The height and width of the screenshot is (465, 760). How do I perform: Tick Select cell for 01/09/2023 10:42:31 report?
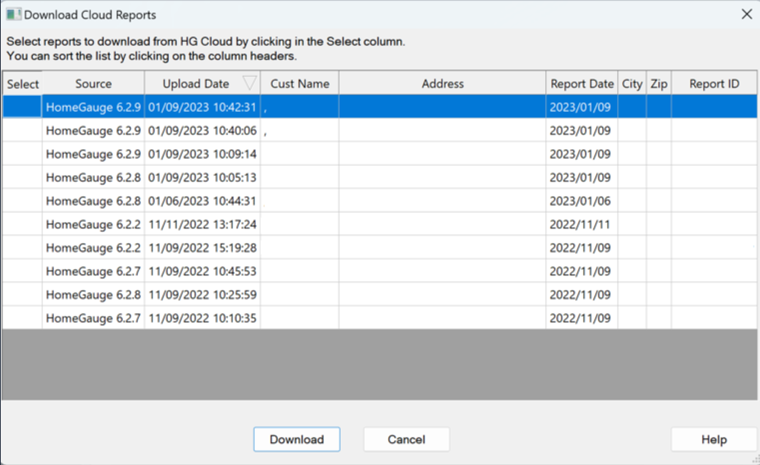(x=22, y=107)
